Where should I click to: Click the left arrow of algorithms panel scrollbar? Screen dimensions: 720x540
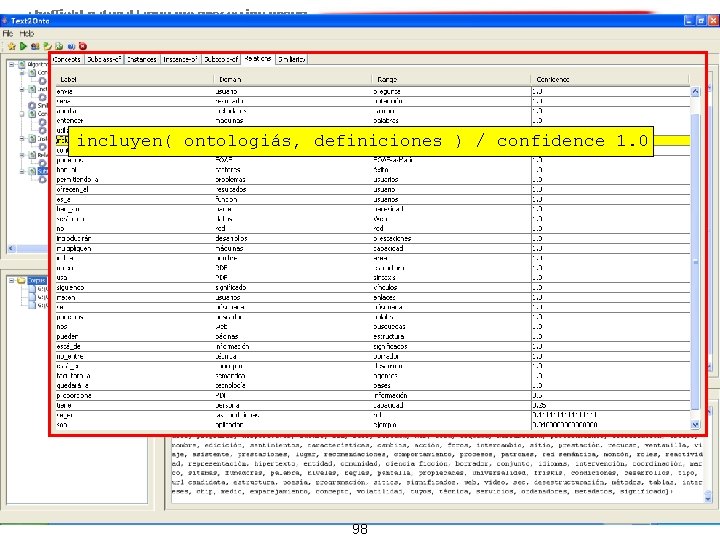tap(12, 248)
